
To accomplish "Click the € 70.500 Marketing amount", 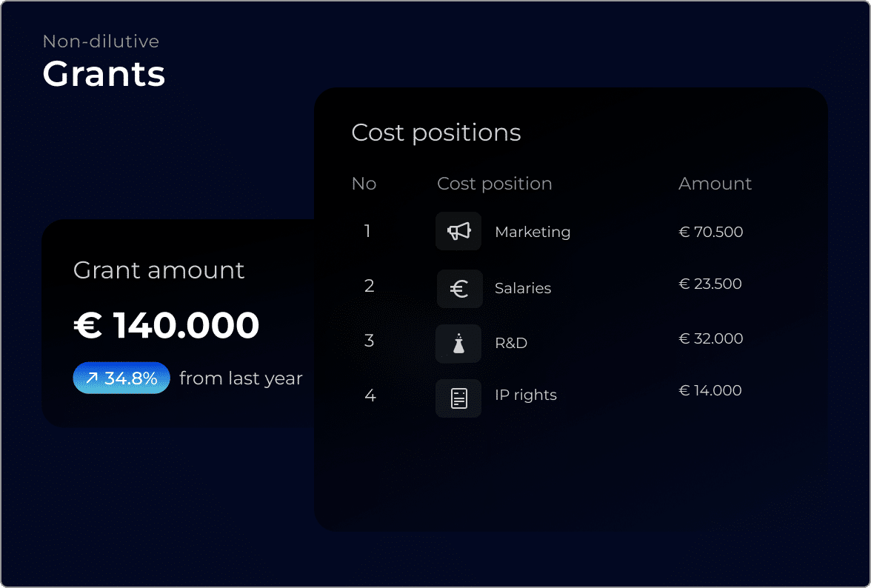I will 711,232.
